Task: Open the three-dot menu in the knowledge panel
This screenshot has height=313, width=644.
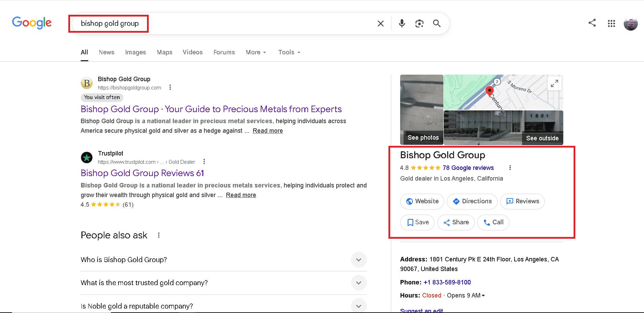Action: tap(510, 168)
